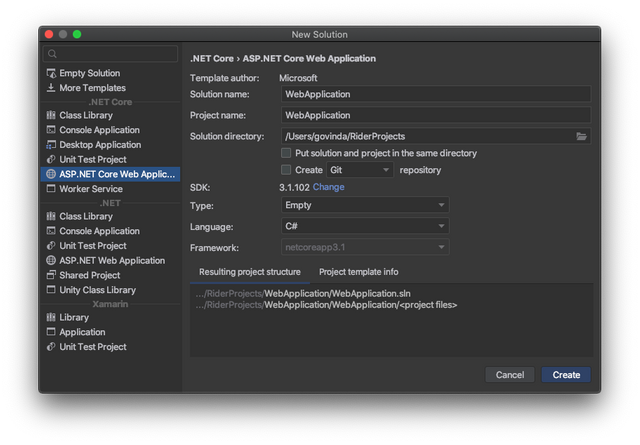Viewport: 640px width, 445px height.
Task: Switch to the Project template info tab
Action: coord(358,272)
